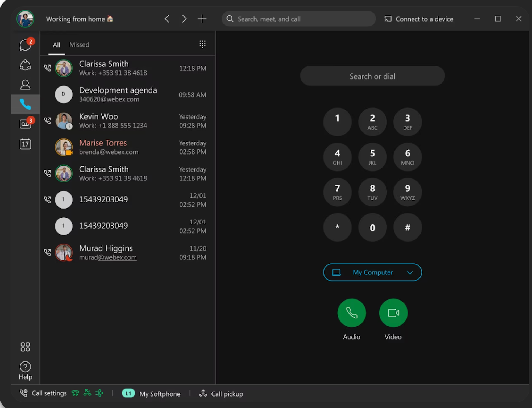Click the Video call button

[x=393, y=313]
